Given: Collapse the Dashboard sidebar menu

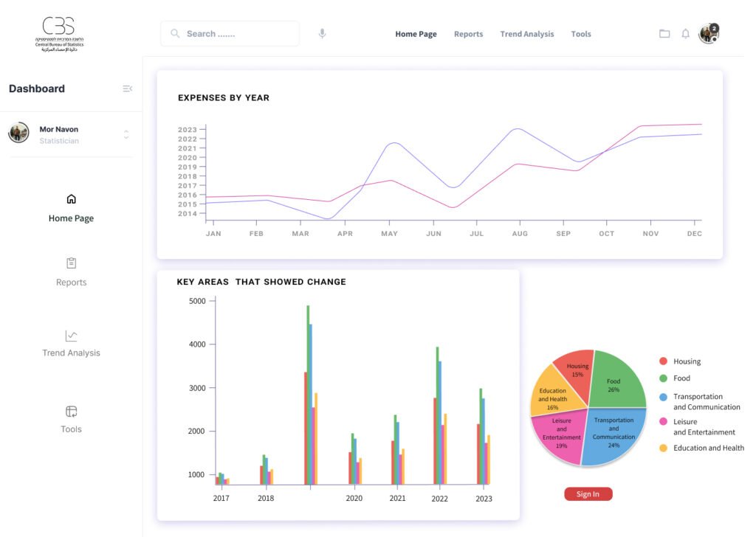Looking at the screenshot, I should [x=127, y=89].
